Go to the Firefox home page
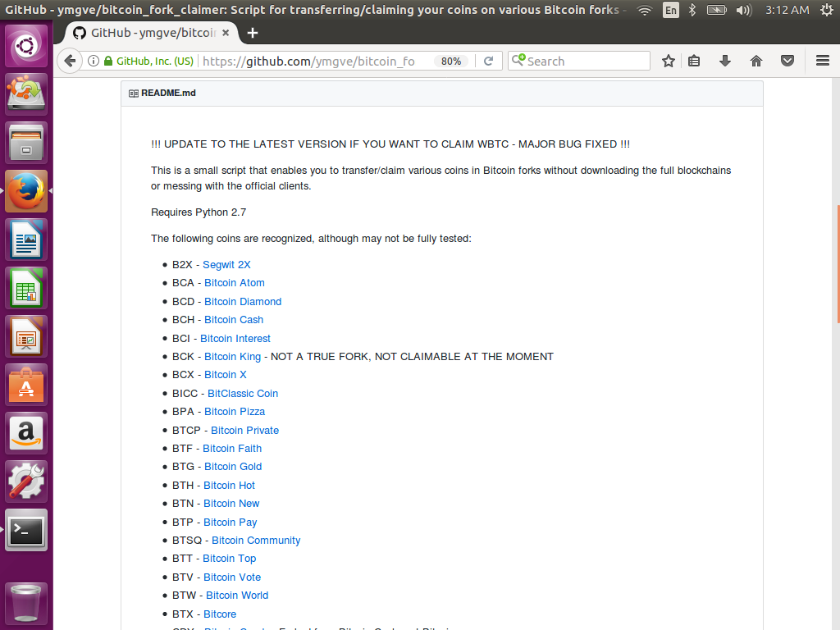 [x=756, y=61]
